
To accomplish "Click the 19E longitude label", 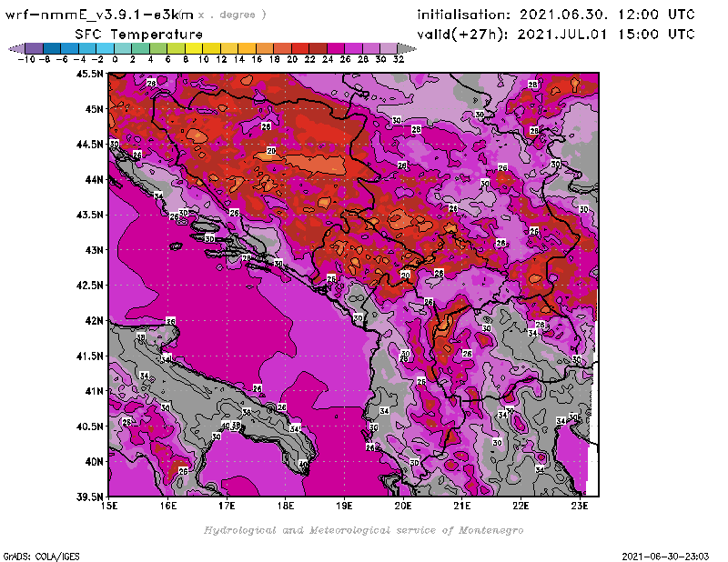I will (344, 506).
